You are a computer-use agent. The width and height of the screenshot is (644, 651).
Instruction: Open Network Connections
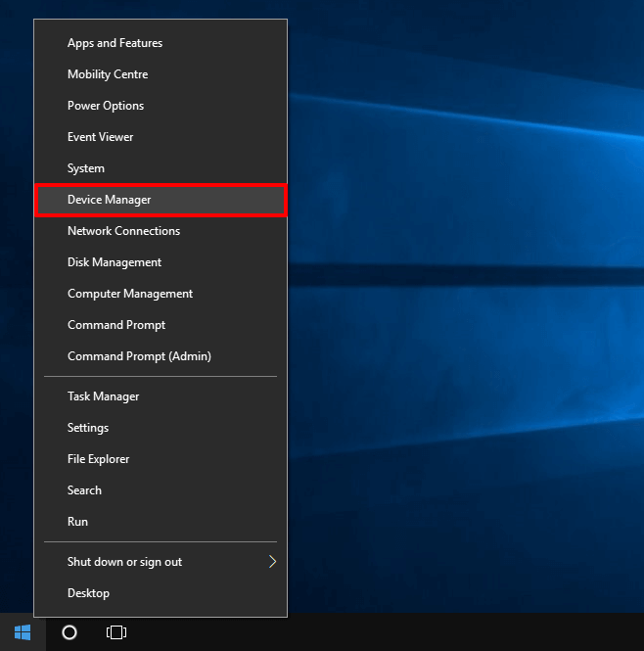pos(161,231)
